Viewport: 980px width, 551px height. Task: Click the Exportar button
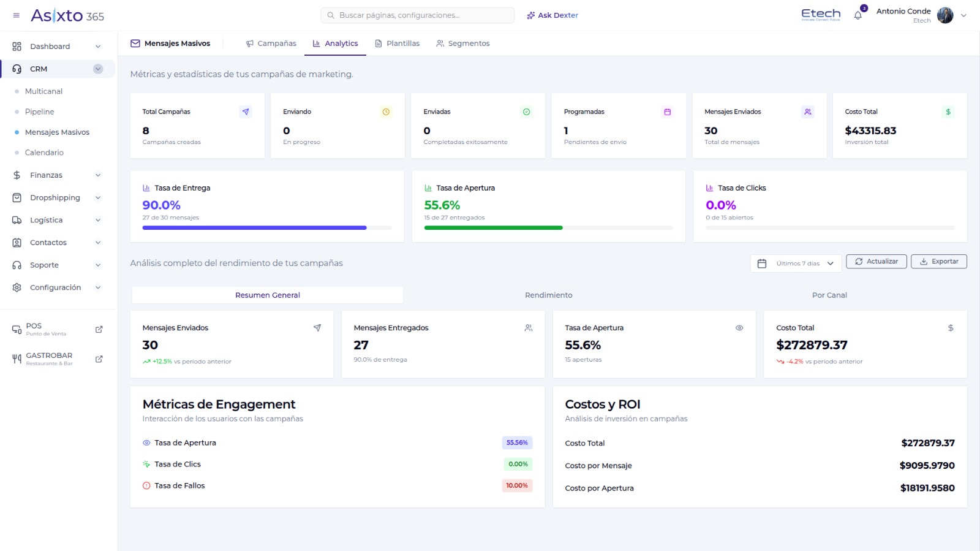point(939,262)
